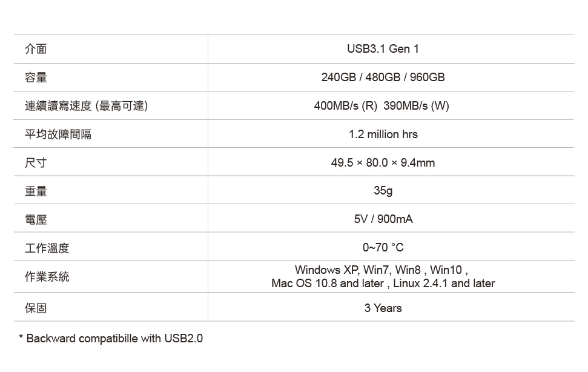
Task: Click the 平均故障間隔 row label
Action: (x=58, y=135)
